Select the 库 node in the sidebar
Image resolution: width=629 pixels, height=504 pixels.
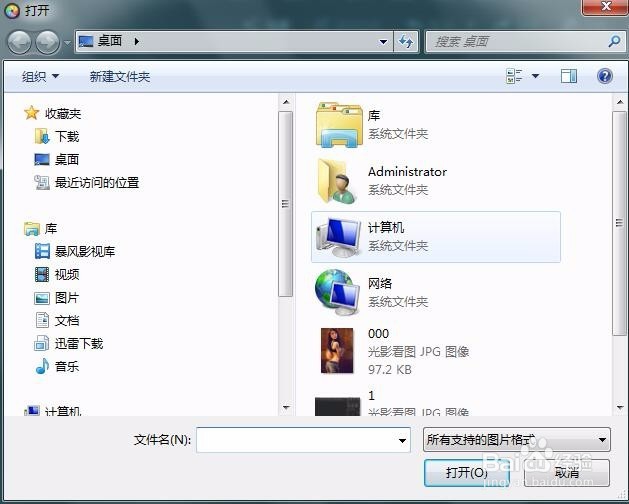pyautogui.click(x=51, y=229)
